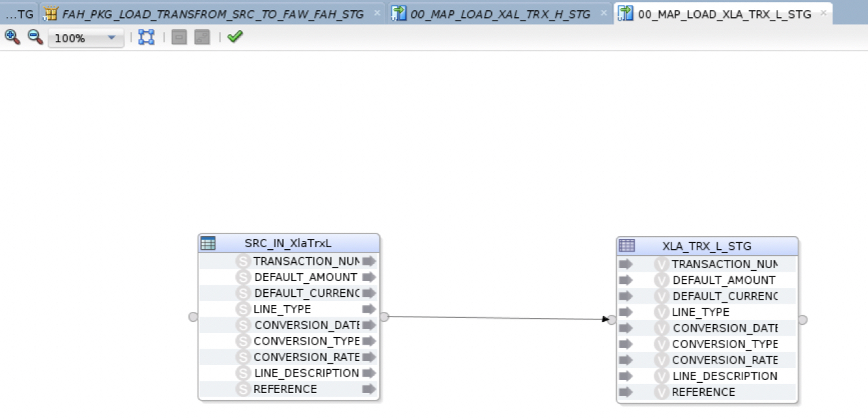Run validation with the green checkmark icon
The height and width of the screenshot is (419, 868).
click(x=235, y=36)
